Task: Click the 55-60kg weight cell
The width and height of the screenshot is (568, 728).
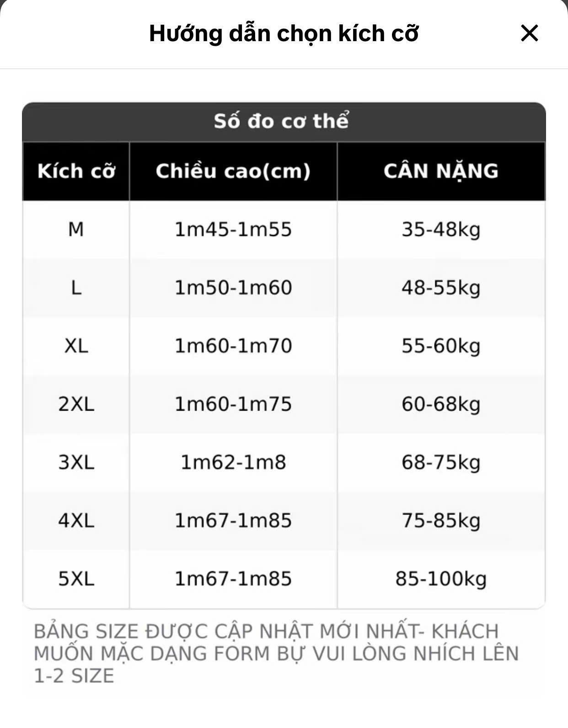Action: 441,346
